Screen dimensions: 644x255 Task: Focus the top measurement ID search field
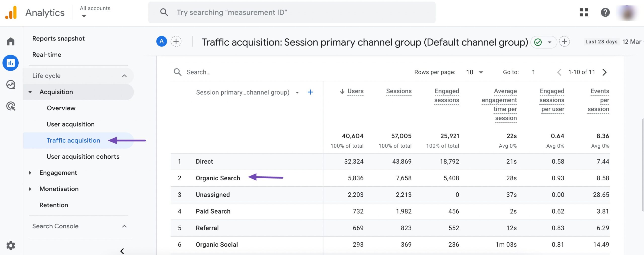pyautogui.click(x=292, y=12)
